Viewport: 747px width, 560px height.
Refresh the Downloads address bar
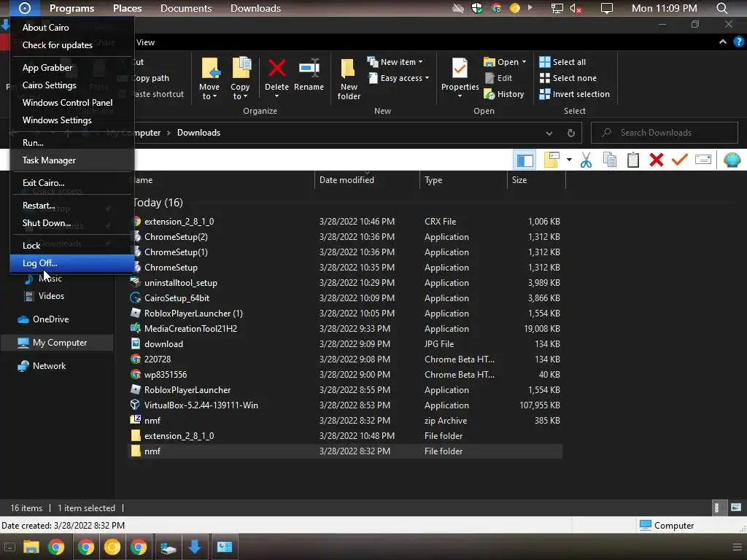pyautogui.click(x=570, y=133)
